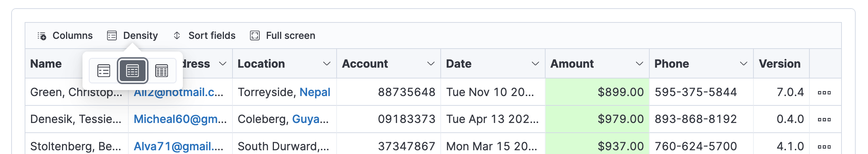Image resolution: width=868 pixels, height=154 pixels.
Task: Open Sort fields menu
Action: click(204, 36)
